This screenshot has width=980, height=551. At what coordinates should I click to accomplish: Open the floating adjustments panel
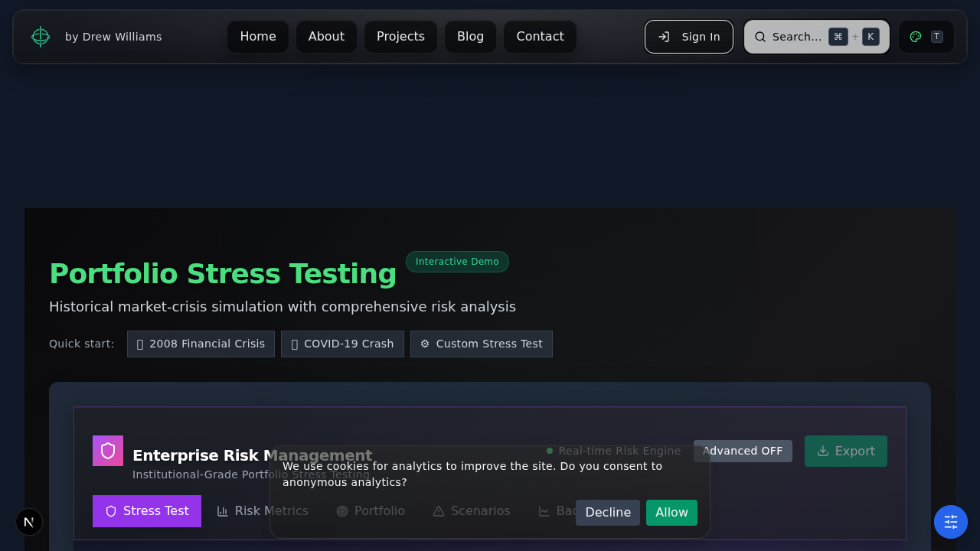(950, 521)
